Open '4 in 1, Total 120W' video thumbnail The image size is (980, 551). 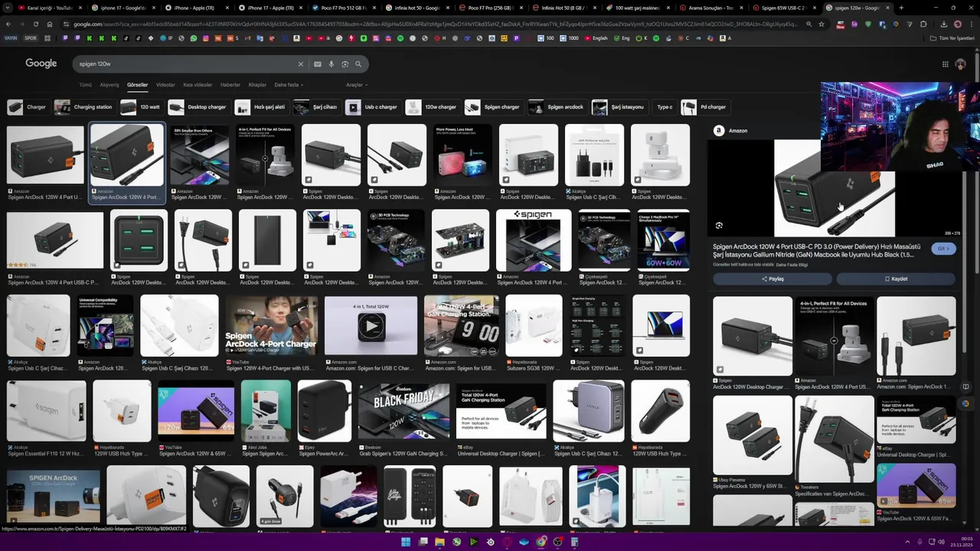[371, 327]
